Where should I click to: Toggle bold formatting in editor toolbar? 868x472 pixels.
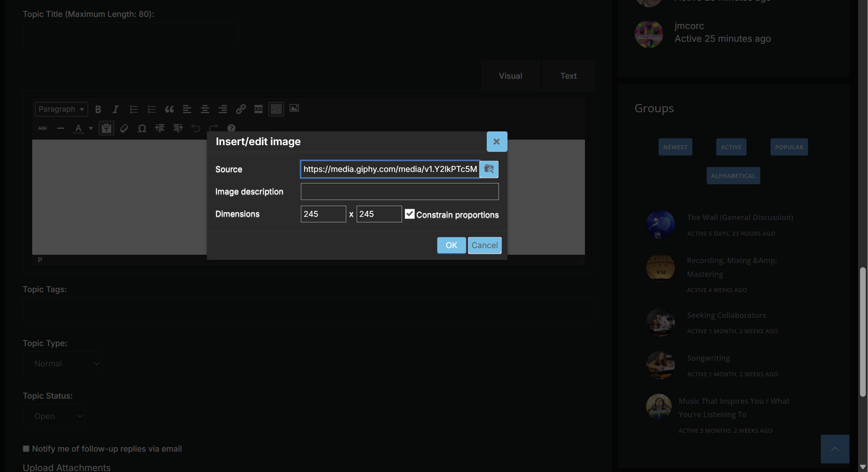[98, 109]
